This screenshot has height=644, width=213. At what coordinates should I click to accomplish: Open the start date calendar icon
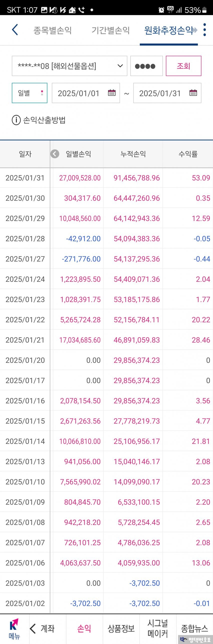(112, 93)
